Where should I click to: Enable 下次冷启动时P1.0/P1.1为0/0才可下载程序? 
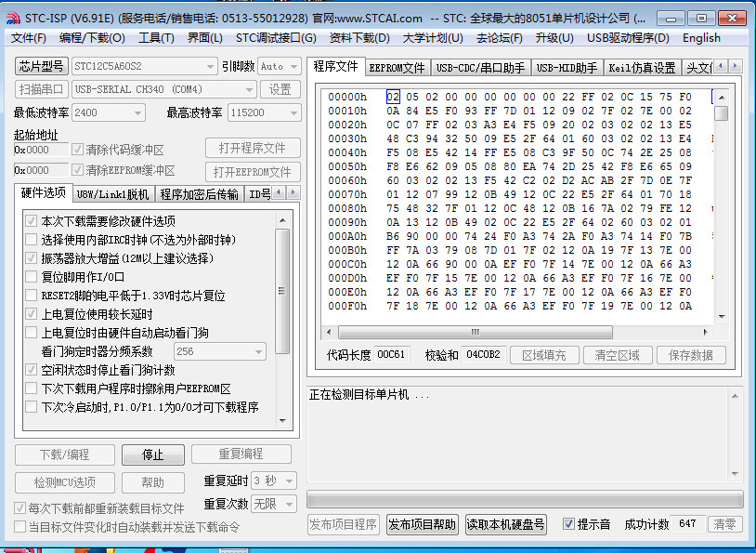coord(32,407)
